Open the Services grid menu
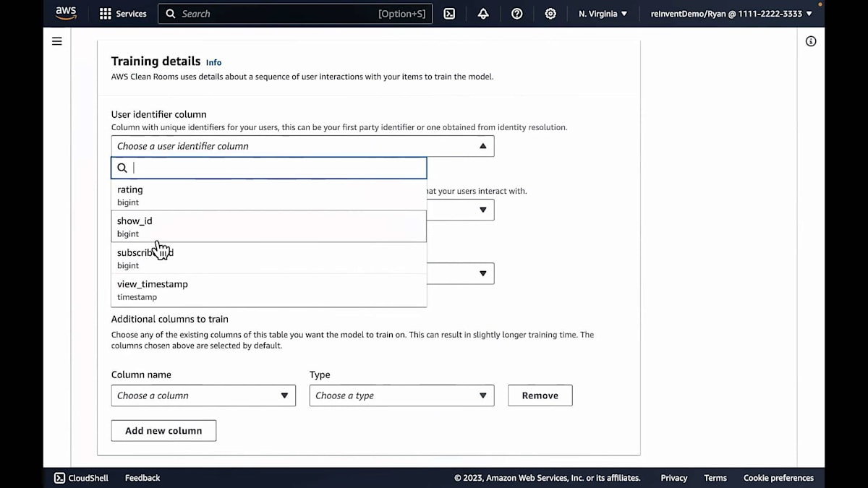868x488 pixels. [105, 14]
